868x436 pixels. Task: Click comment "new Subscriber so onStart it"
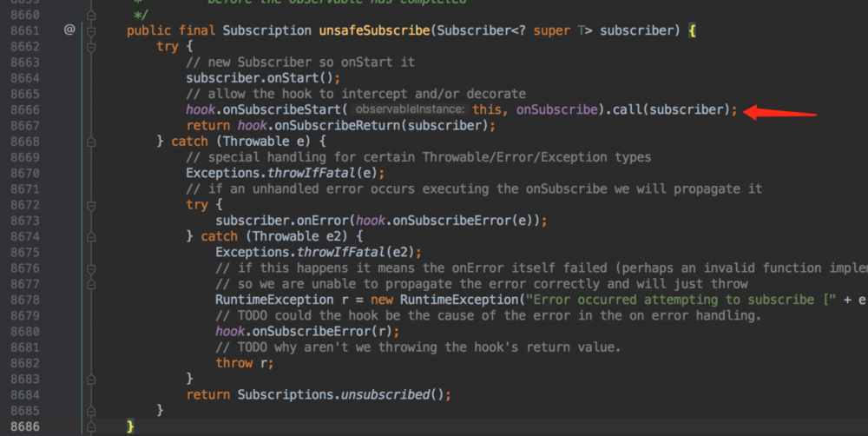[x=300, y=62]
